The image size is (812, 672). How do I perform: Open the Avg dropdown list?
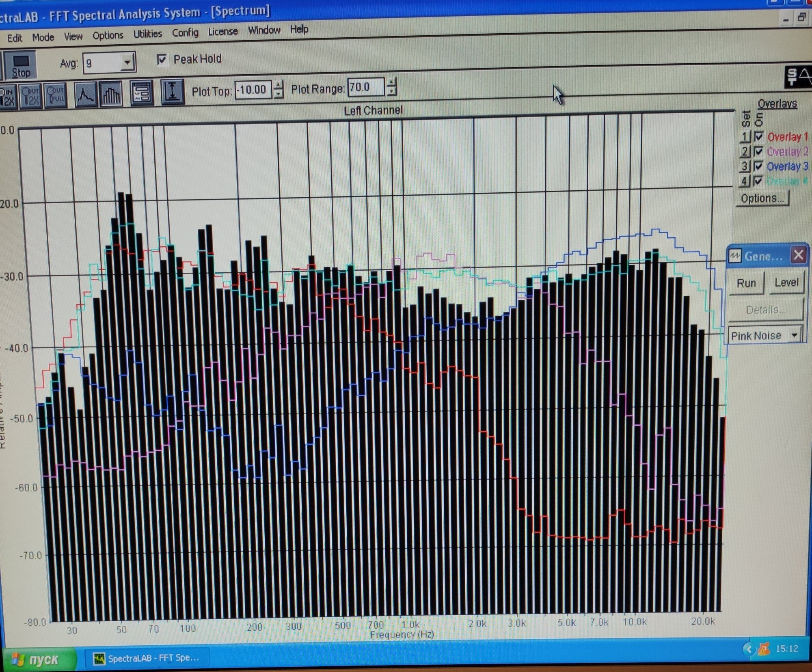click(127, 62)
